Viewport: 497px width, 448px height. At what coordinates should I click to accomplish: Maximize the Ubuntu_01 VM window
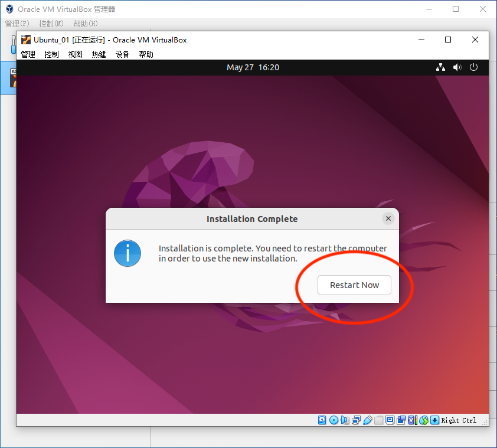448,40
